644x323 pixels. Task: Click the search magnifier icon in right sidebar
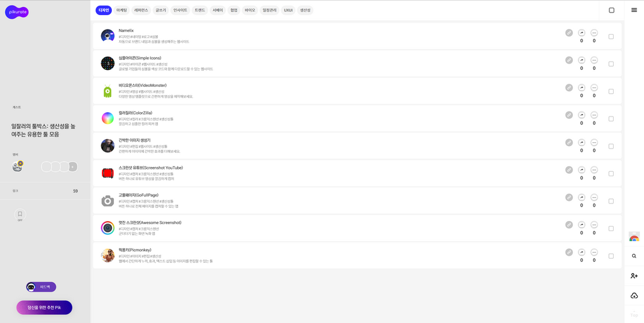point(634,256)
